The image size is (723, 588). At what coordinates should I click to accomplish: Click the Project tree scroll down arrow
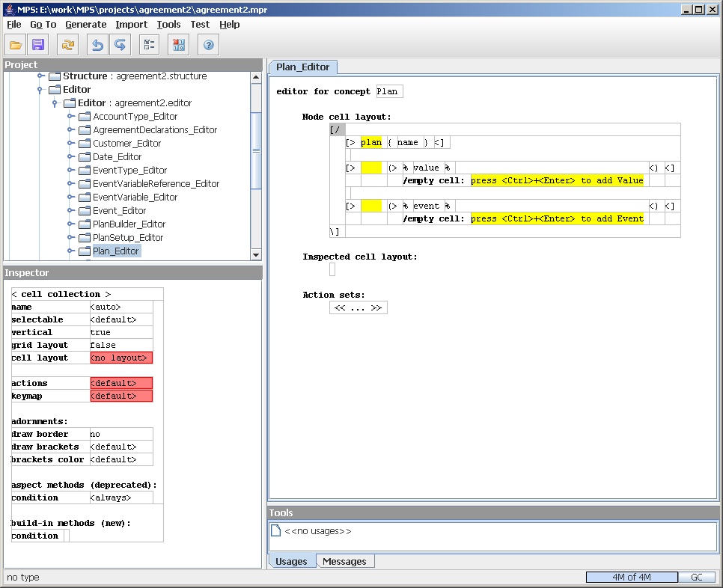click(x=256, y=254)
